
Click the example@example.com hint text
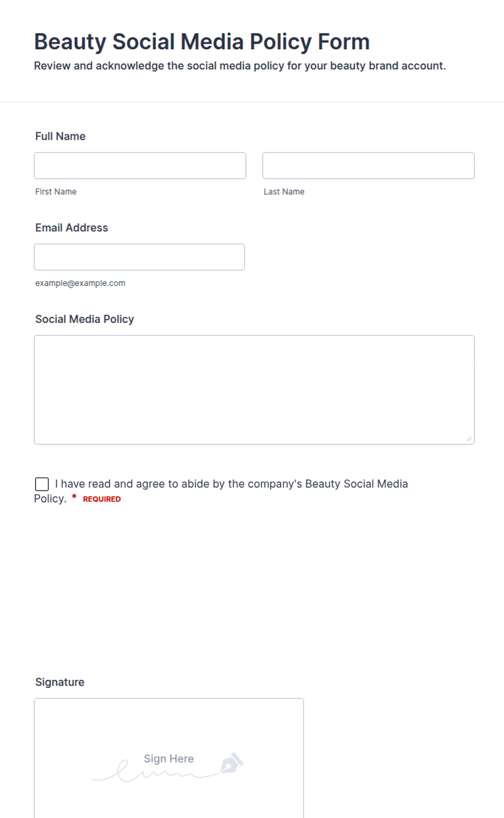point(80,283)
